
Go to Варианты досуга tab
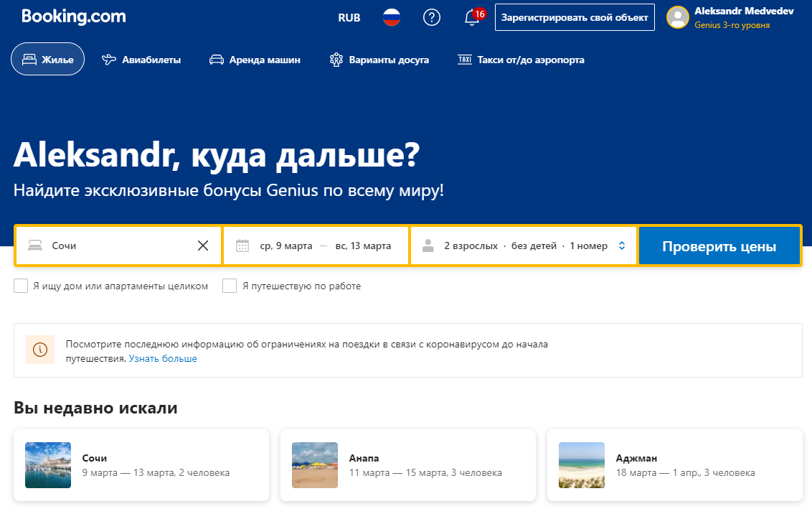(x=379, y=60)
